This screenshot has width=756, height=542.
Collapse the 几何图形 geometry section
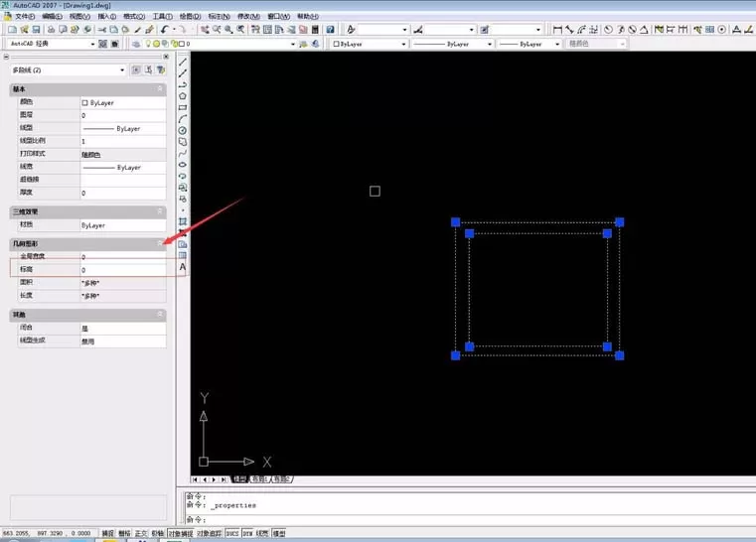160,244
